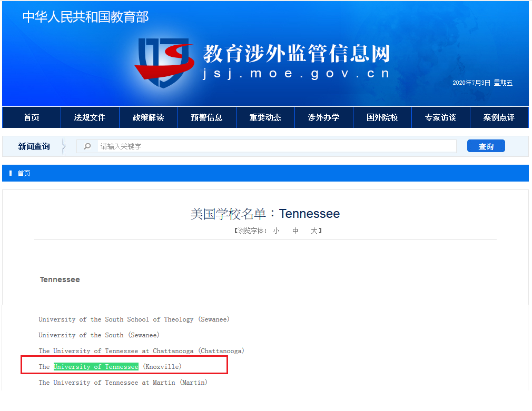This screenshot has width=532, height=411.
Task: Set browsing font size to 大
Action: tap(314, 230)
